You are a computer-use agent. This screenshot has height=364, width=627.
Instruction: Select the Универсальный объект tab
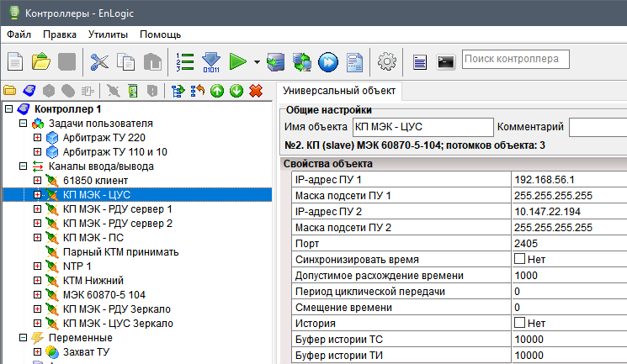click(x=339, y=91)
